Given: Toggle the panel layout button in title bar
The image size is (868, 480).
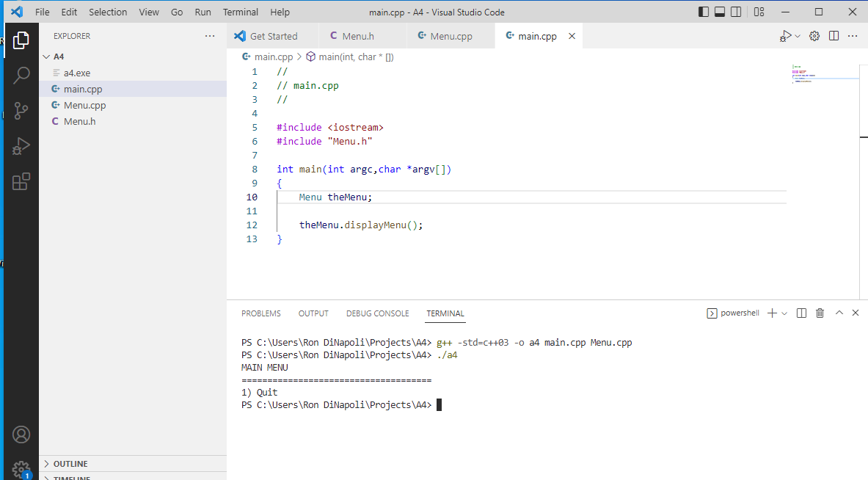Looking at the screenshot, I should tap(720, 12).
